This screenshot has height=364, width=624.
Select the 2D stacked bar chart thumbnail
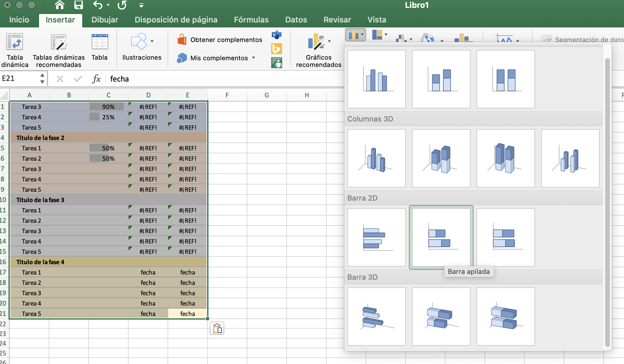[441, 237]
